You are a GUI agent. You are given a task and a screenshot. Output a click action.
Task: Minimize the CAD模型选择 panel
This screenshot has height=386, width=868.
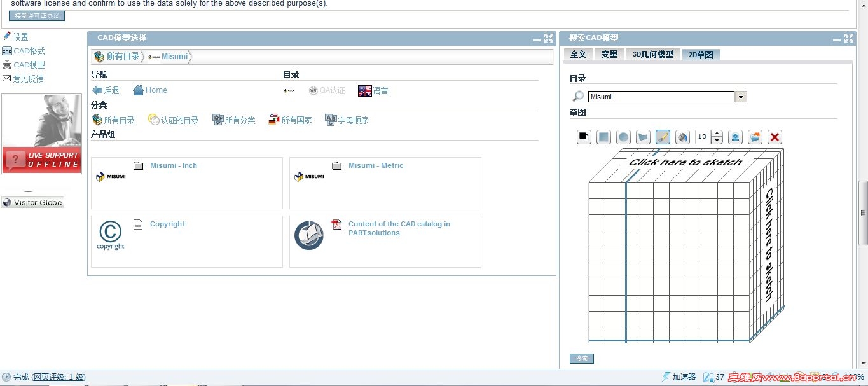[x=537, y=39]
